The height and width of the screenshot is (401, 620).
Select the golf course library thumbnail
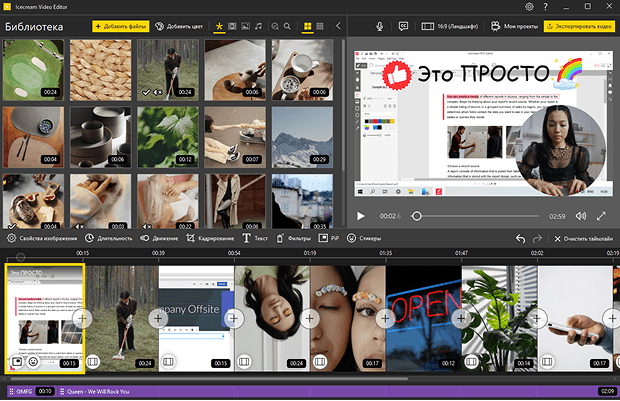coord(33,70)
